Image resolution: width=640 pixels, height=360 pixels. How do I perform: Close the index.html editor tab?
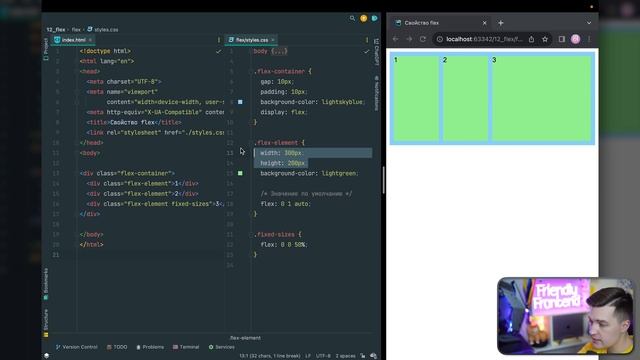pyautogui.click(x=90, y=40)
